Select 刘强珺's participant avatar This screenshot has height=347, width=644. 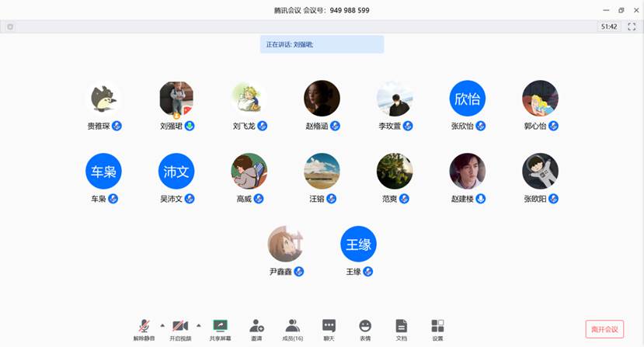176,99
